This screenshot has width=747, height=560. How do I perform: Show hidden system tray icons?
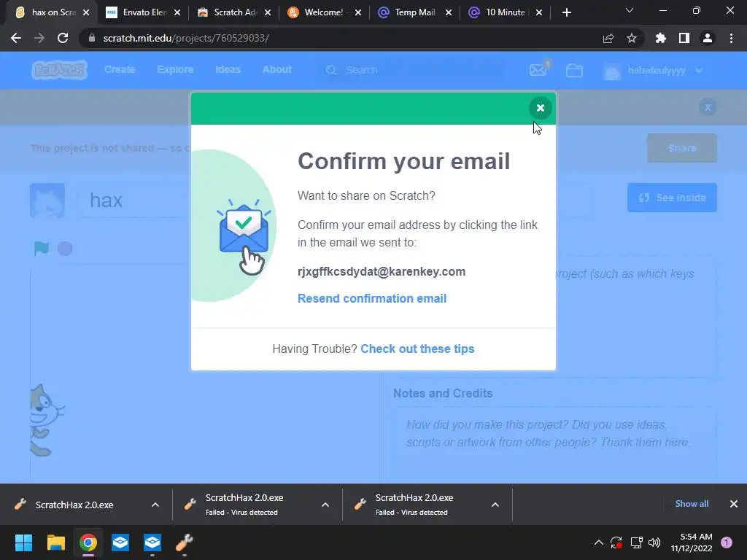(x=599, y=542)
